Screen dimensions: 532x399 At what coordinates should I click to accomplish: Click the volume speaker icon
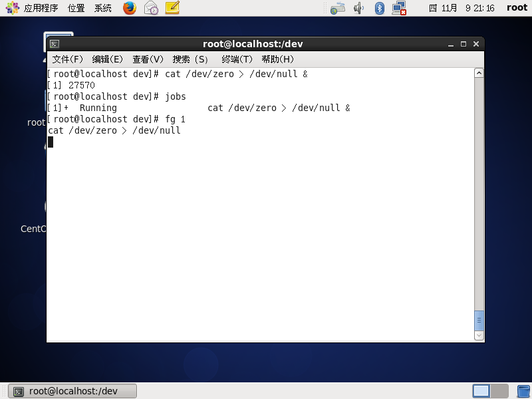(x=359, y=8)
